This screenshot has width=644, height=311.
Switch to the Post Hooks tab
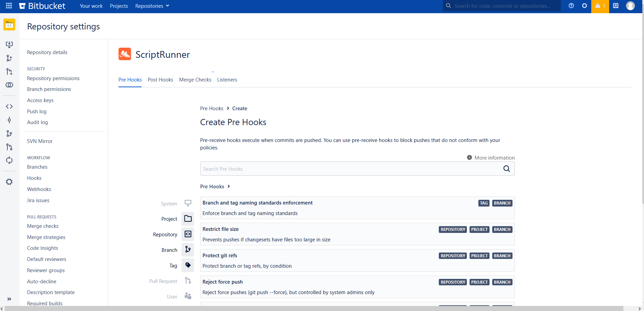click(x=160, y=80)
